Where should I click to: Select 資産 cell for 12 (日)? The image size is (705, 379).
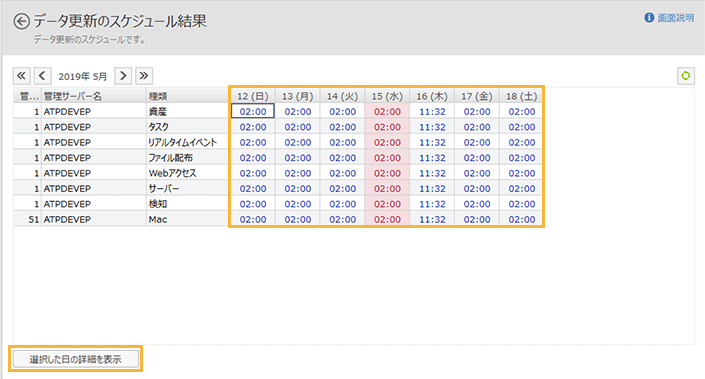click(253, 111)
